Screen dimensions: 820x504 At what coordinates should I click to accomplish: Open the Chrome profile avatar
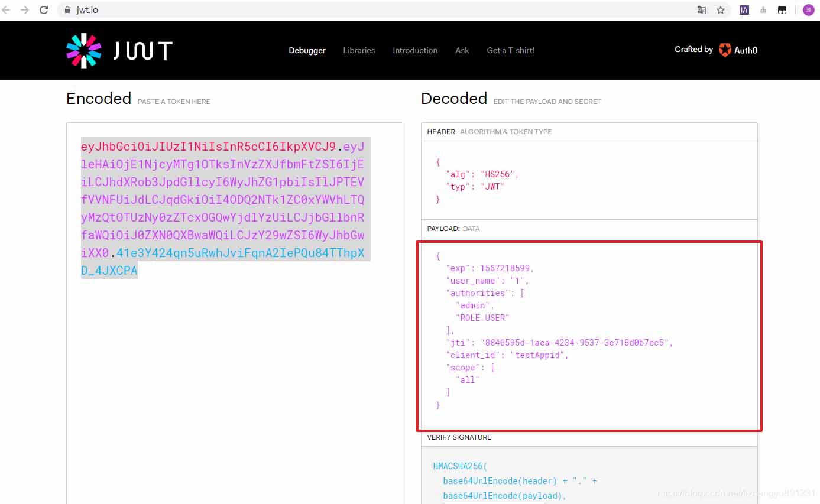click(808, 10)
